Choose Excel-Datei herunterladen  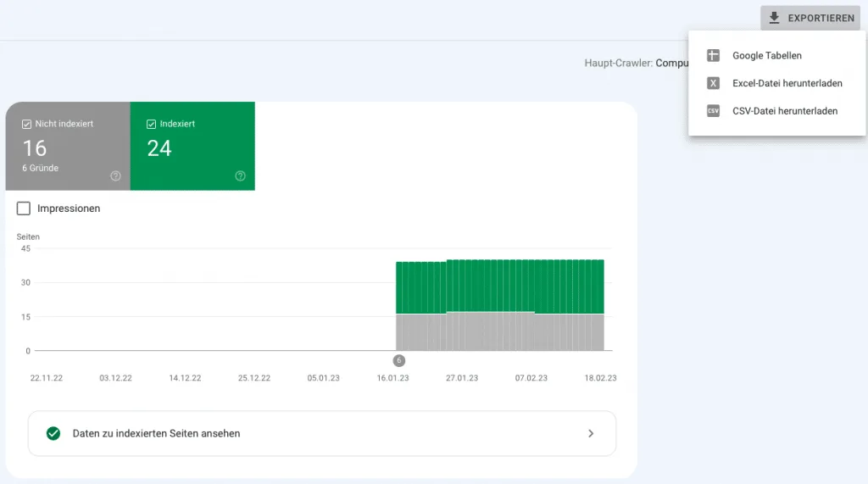(776, 83)
